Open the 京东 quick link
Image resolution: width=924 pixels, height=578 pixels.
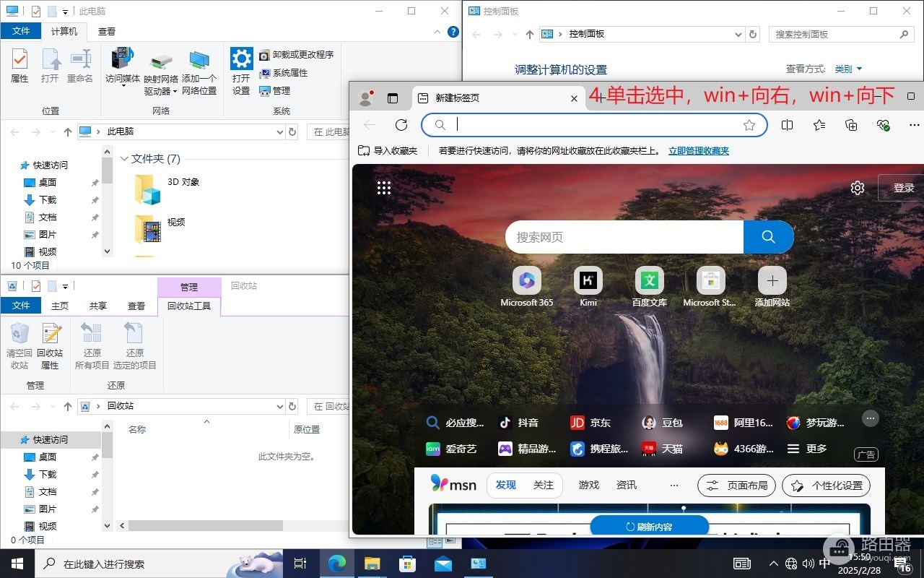(x=591, y=423)
